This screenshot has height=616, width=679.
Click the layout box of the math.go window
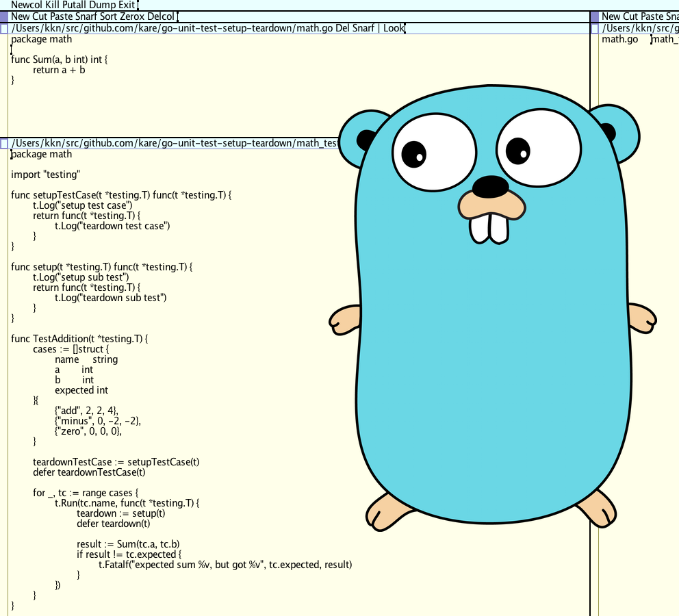(x=5, y=28)
